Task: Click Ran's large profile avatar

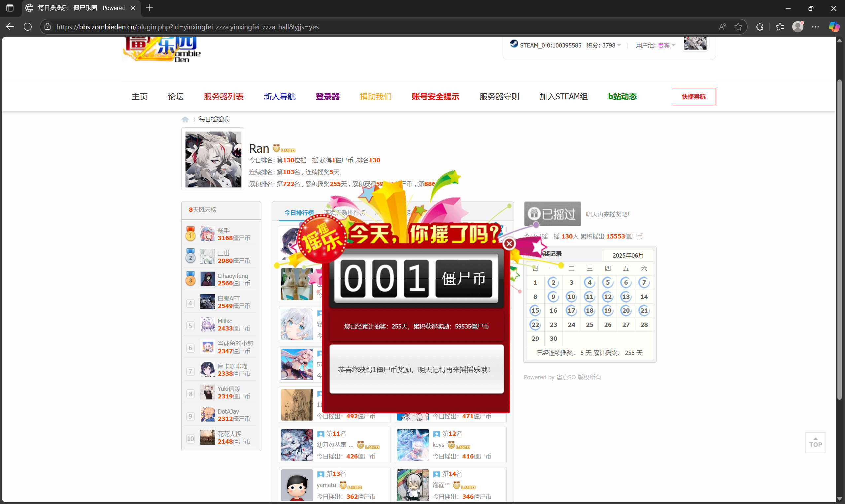Action: click(x=213, y=159)
